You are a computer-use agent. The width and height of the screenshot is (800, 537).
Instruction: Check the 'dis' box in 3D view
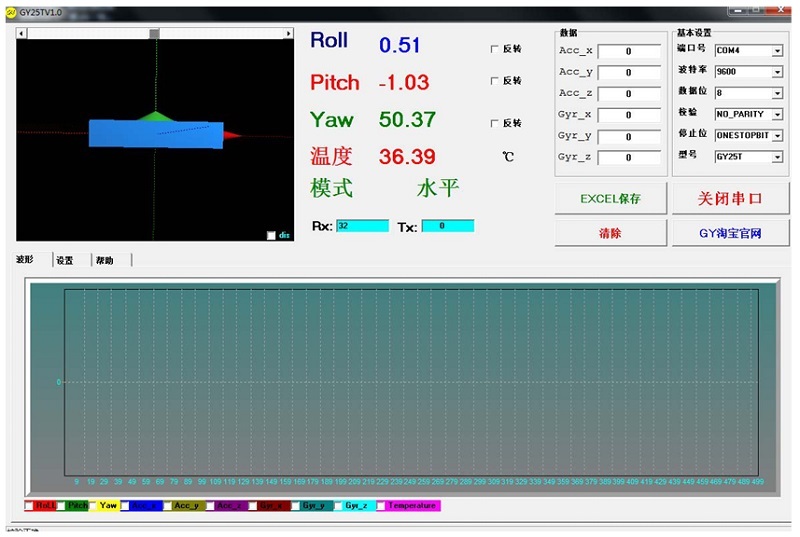click(x=271, y=236)
